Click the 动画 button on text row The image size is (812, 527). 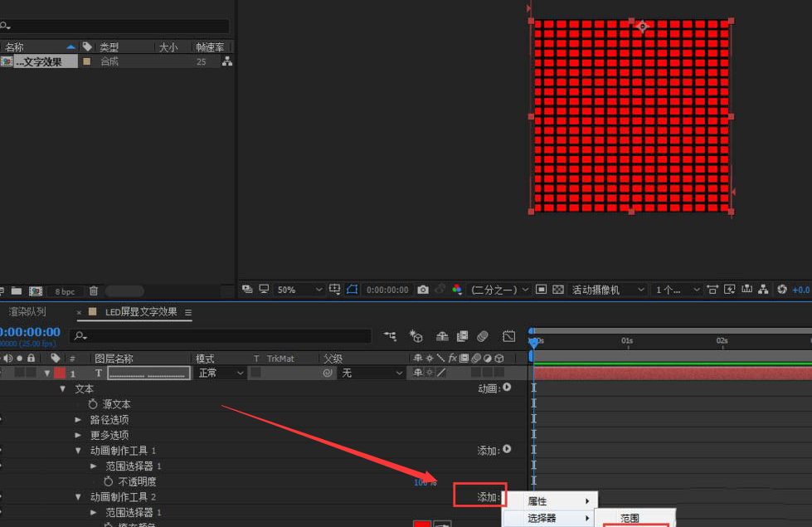point(494,388)
